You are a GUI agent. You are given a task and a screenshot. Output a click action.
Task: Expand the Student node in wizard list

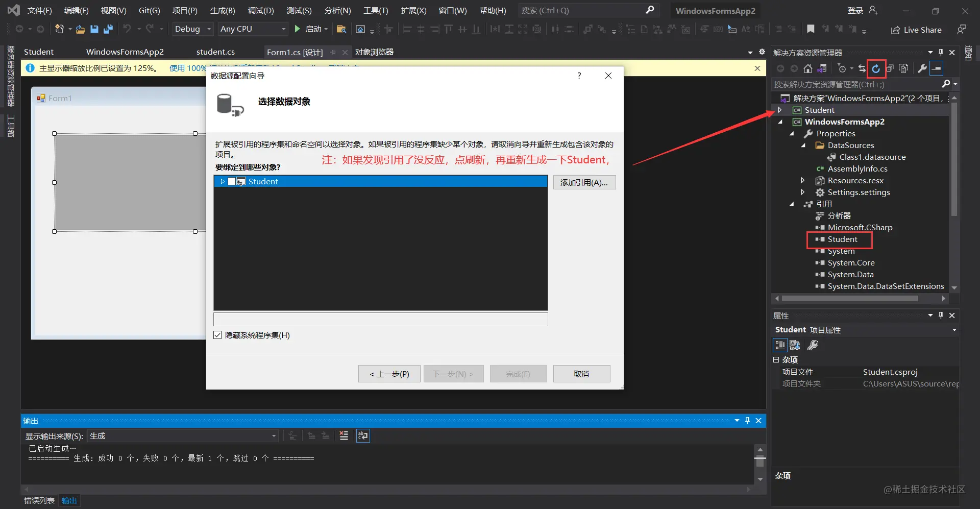pos(222,181)
